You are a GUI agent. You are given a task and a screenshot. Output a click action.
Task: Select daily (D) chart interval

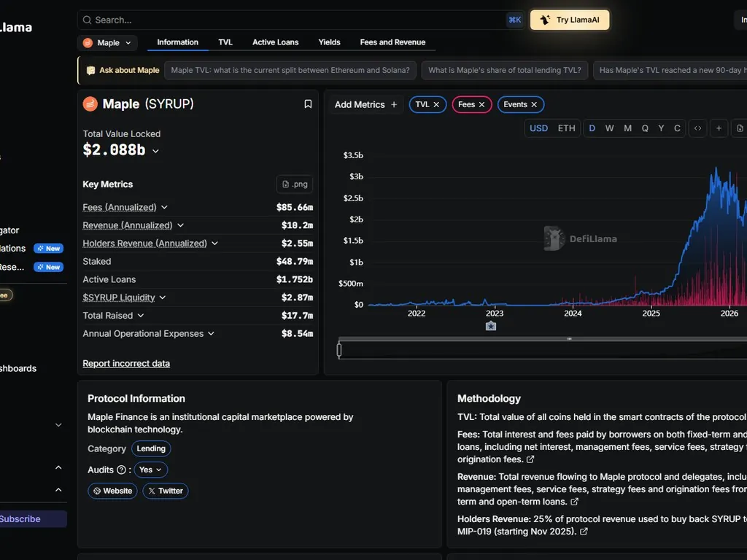(x=592, y=128)
